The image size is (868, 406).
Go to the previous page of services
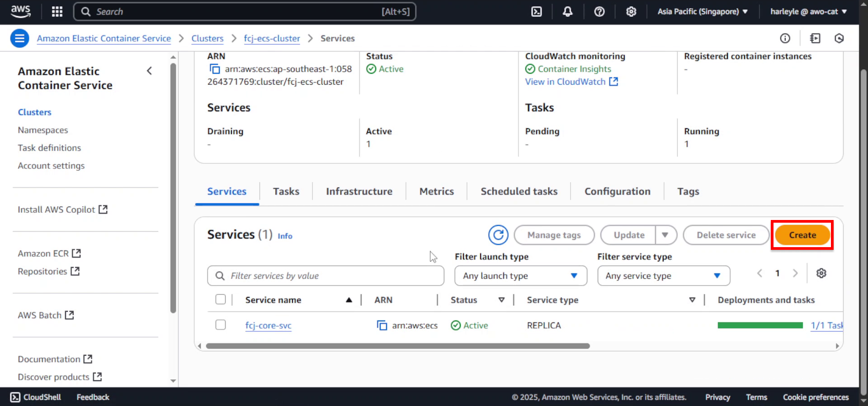pyautogui.click(x=760, y=273)
